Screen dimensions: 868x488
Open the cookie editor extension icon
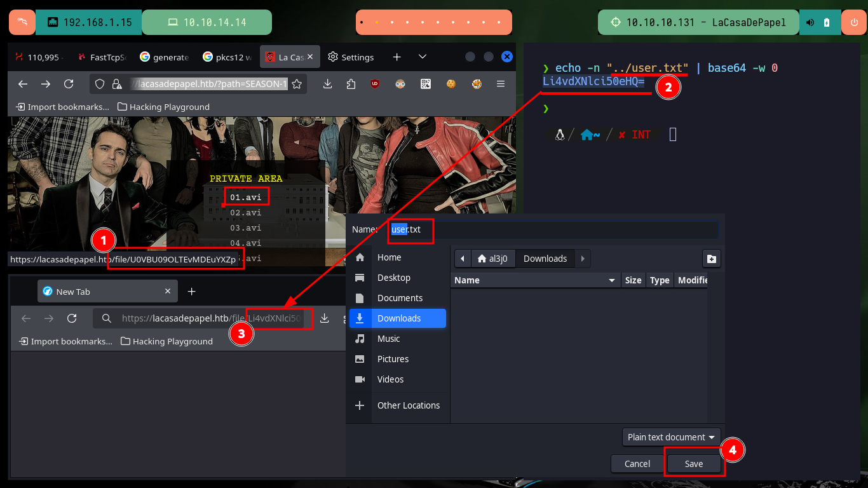coord(451,84)
